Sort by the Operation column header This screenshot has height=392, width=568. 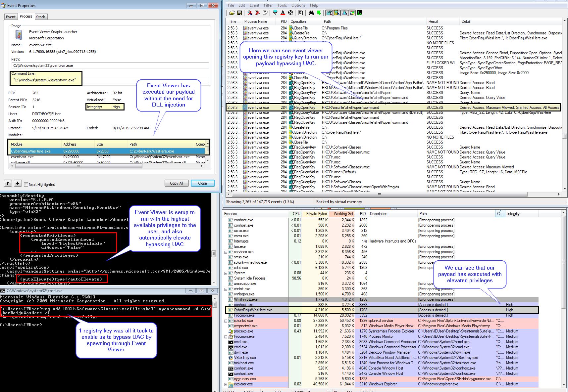pyautogui.click(x=305, y=22)
